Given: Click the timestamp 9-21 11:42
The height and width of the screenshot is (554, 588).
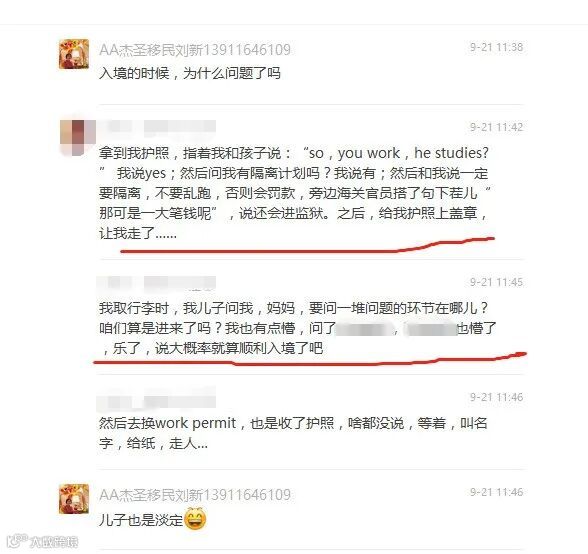Looking at the screenshot, I should pos(496,127).
